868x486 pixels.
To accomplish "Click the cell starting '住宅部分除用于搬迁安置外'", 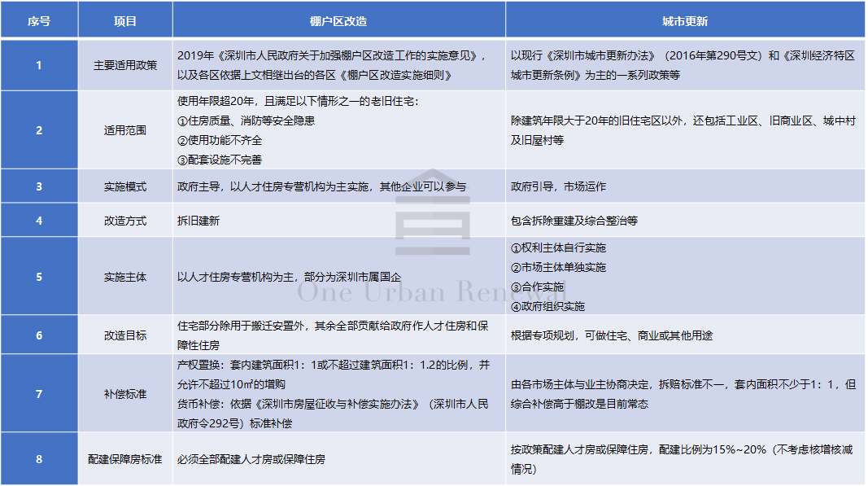I will click(x=338, y=335).
